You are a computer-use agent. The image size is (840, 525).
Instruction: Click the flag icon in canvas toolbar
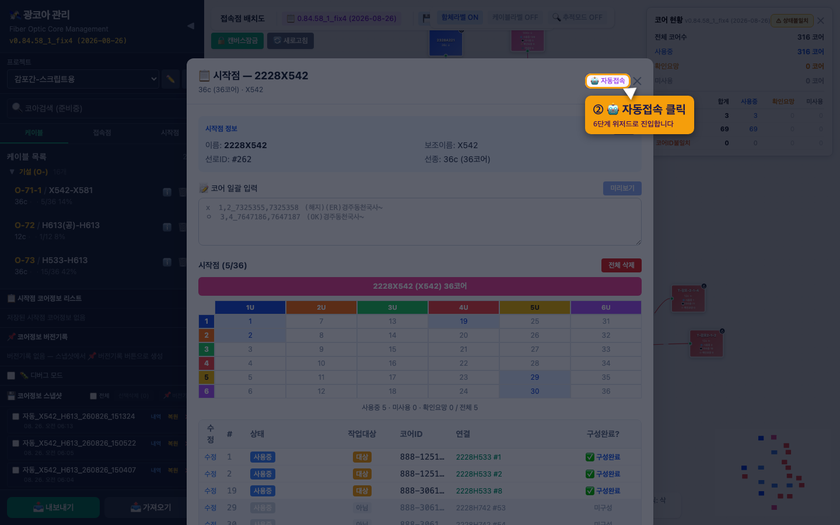click(x=426, y=18)
